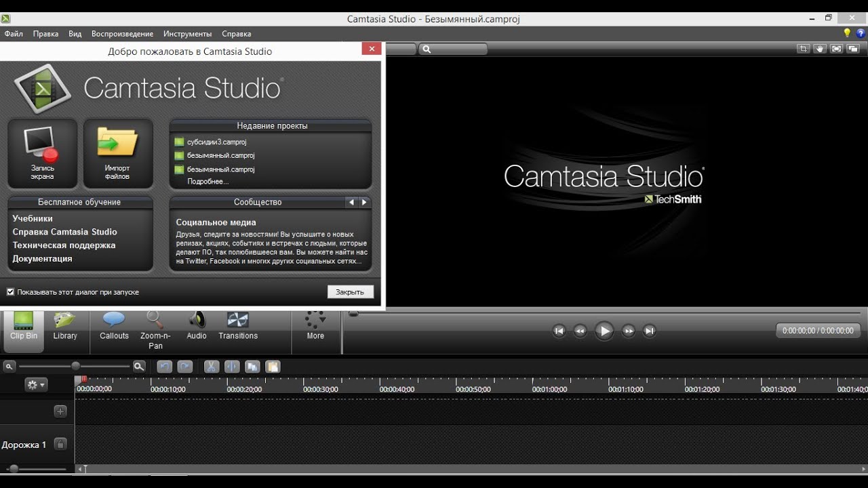Click the timecode display 0:00:00;00
868x488 pixels.
tap(818, 331)
